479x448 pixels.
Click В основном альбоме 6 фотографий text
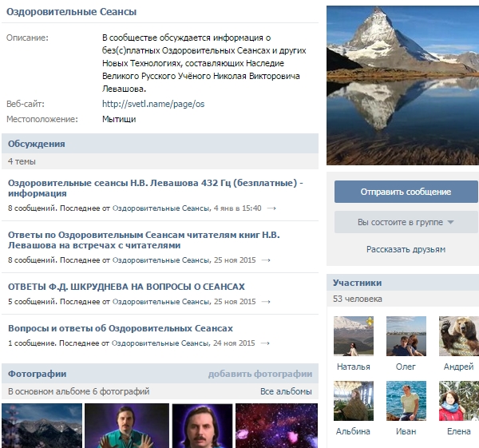tap(79, 391)
